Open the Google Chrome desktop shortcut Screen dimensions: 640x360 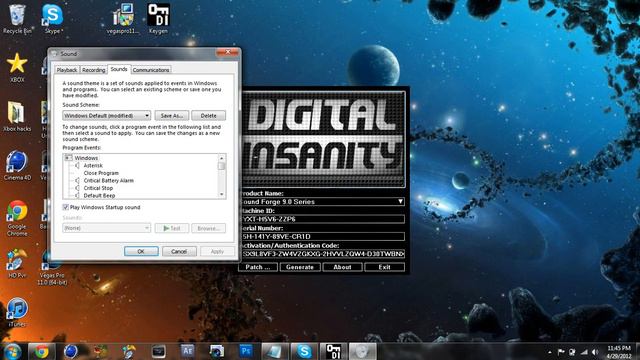tap(17, 218)
